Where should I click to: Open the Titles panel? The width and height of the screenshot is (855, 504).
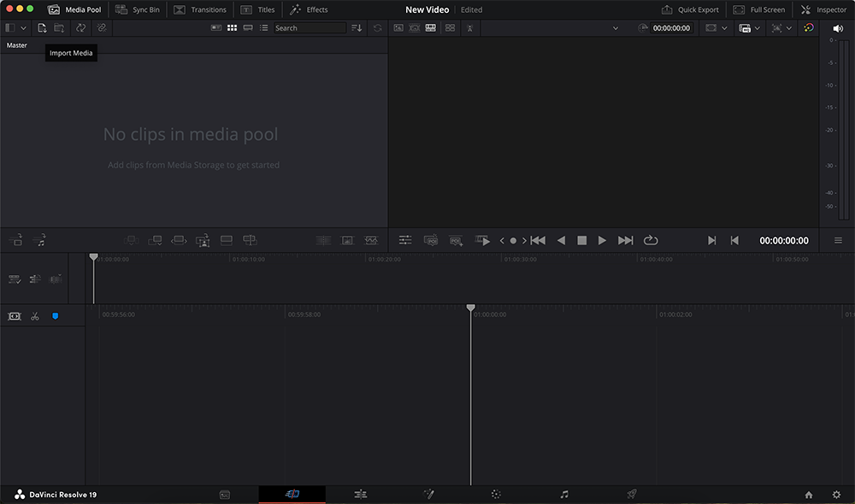pos(258,9)
